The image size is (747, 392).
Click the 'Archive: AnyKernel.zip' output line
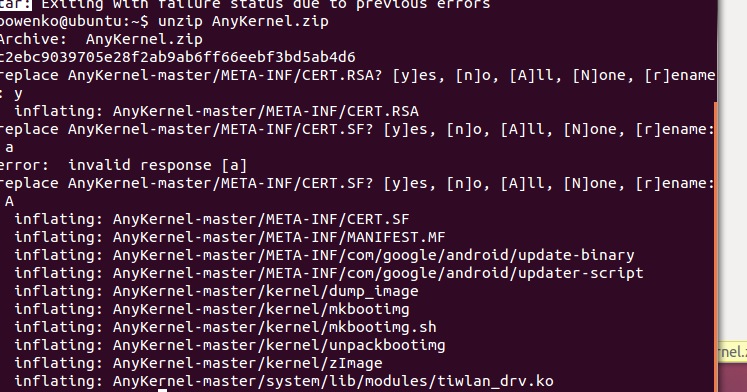pos(101,39)
